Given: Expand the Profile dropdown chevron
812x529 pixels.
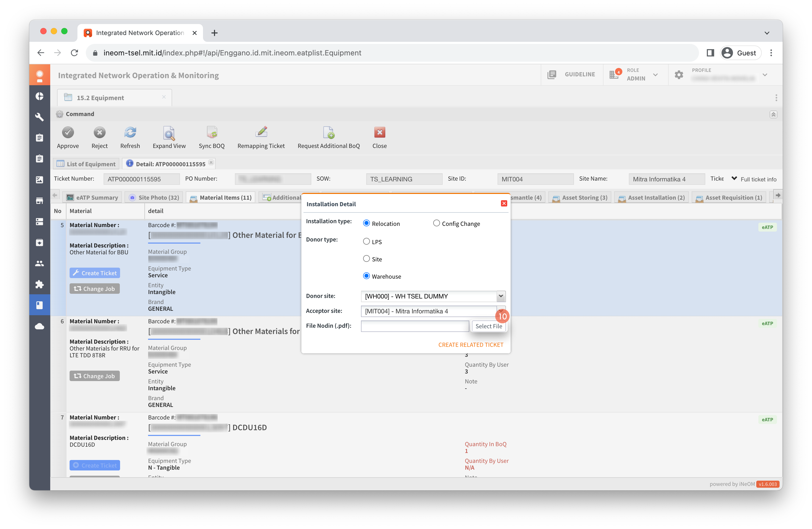Looking at the screenshot, I should 765,75.
